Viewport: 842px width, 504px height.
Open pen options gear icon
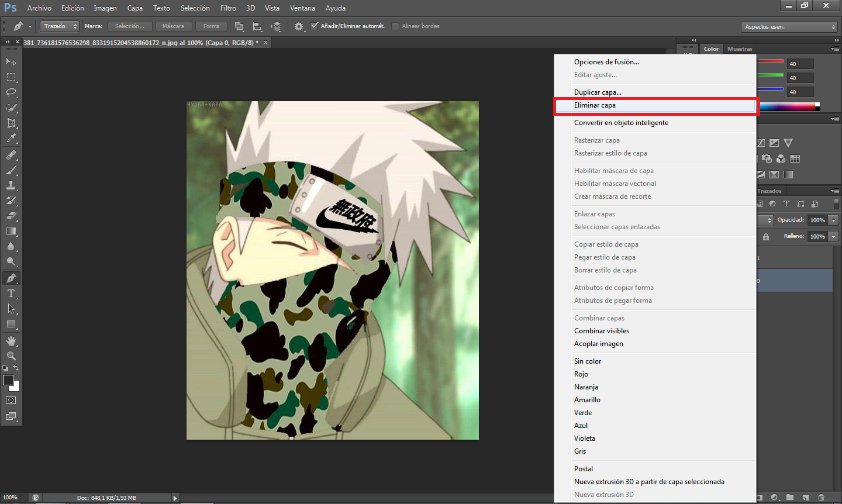pos(299,26)
